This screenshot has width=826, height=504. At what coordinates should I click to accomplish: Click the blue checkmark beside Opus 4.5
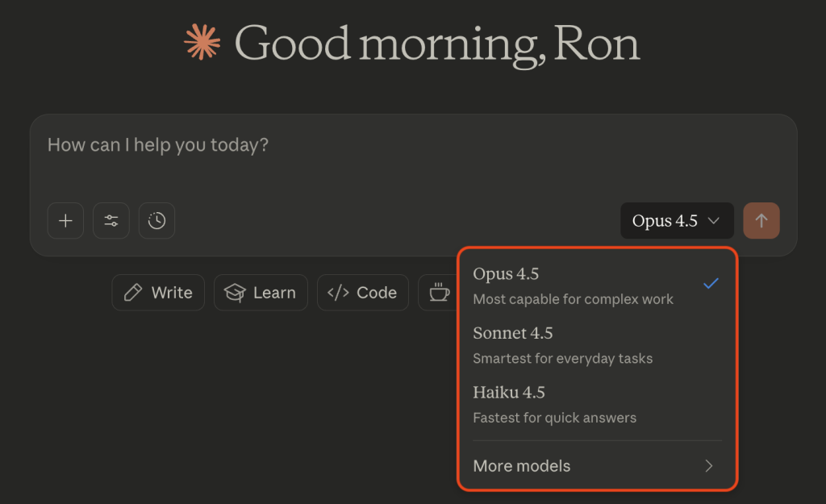point(710,284)
